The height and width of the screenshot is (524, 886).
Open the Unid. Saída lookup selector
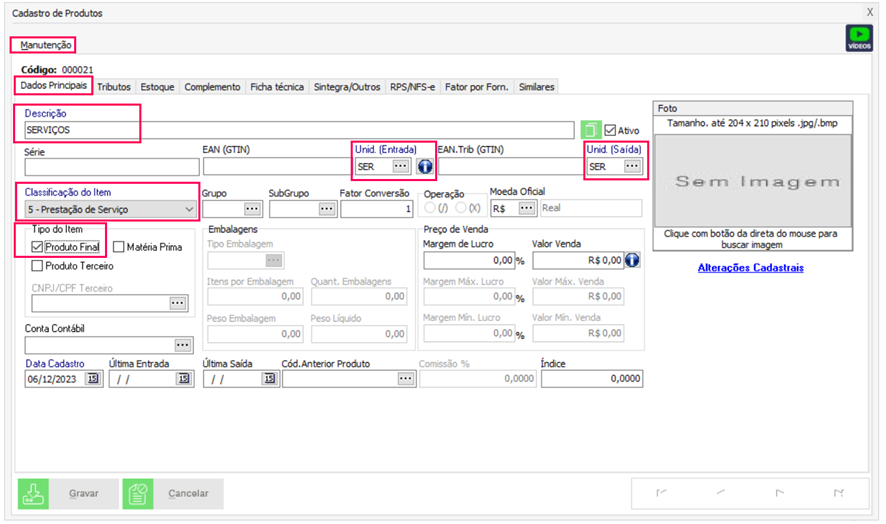631,166
